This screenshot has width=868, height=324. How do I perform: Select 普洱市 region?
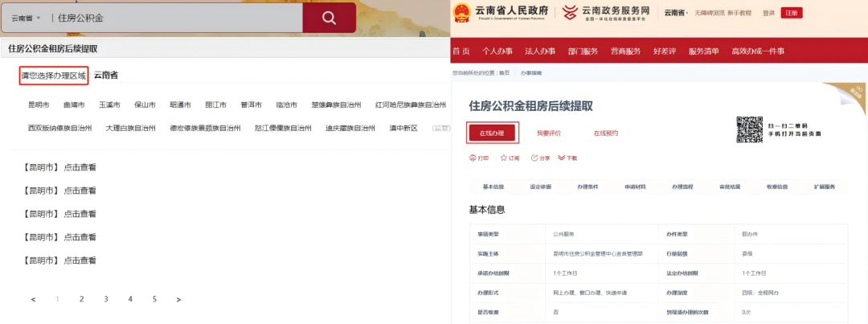[x=252, y=105]
